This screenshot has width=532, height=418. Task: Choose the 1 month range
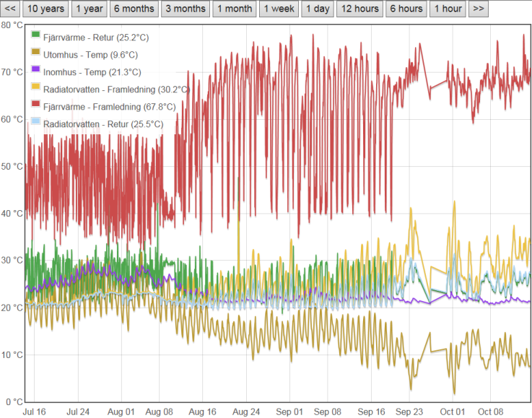(x=235, y=9)
